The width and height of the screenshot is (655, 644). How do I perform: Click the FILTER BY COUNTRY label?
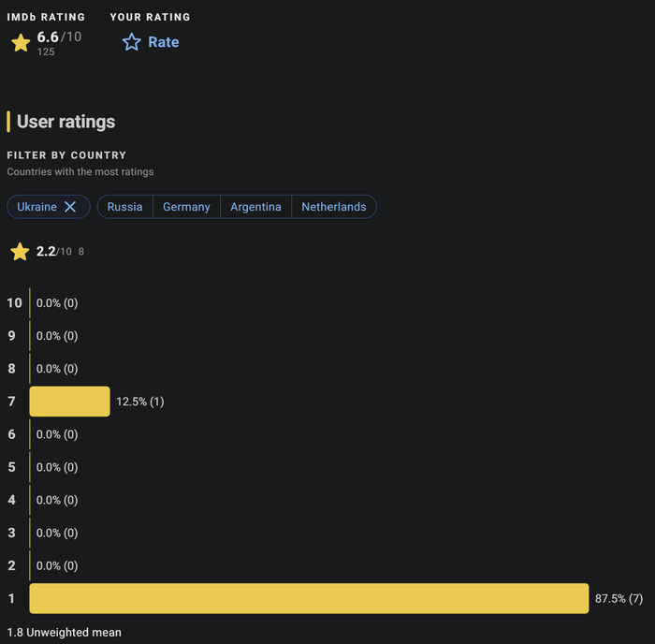(x=66, y=155)
